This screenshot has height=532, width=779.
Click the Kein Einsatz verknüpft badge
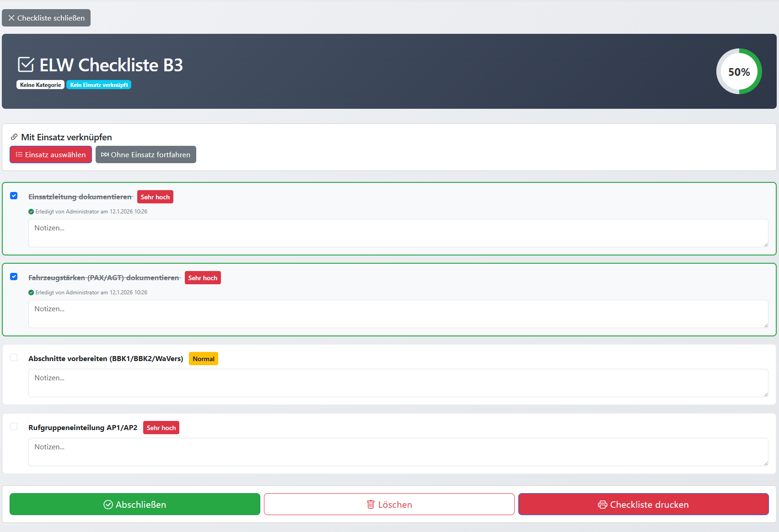[x=99, y=85]
